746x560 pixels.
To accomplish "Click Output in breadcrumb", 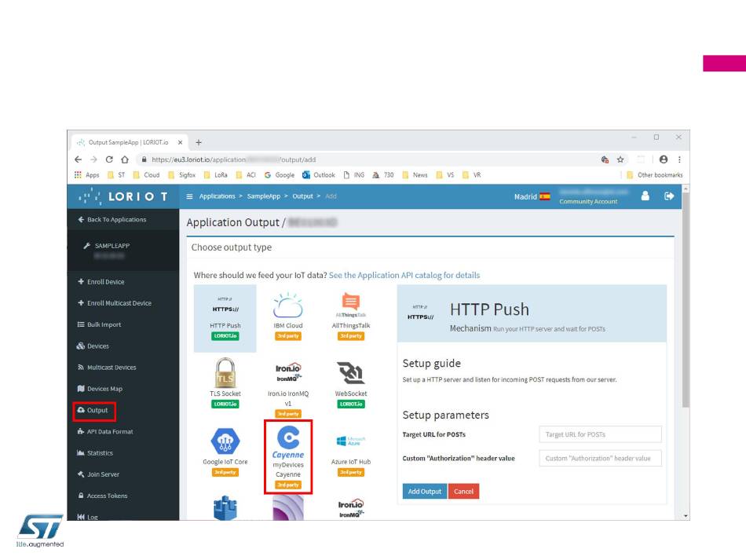I will [302, 196].
